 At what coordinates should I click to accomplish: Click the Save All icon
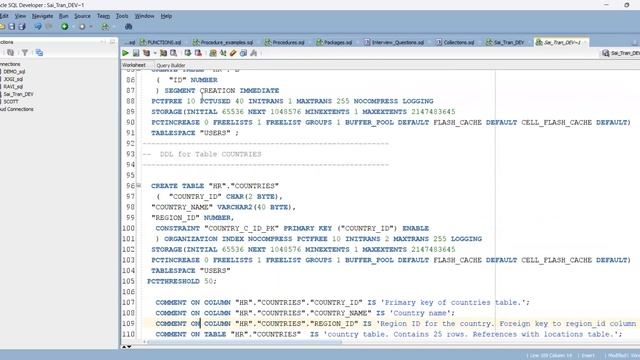[x=22, y=27]
